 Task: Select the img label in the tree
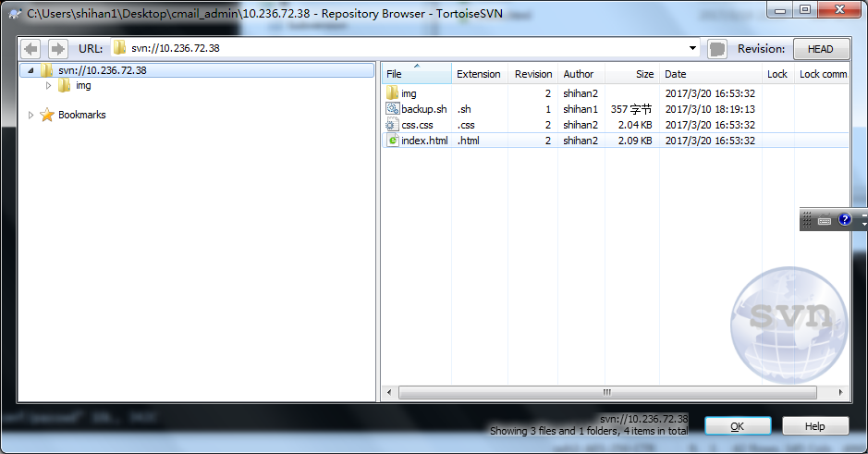pos(83,85)
